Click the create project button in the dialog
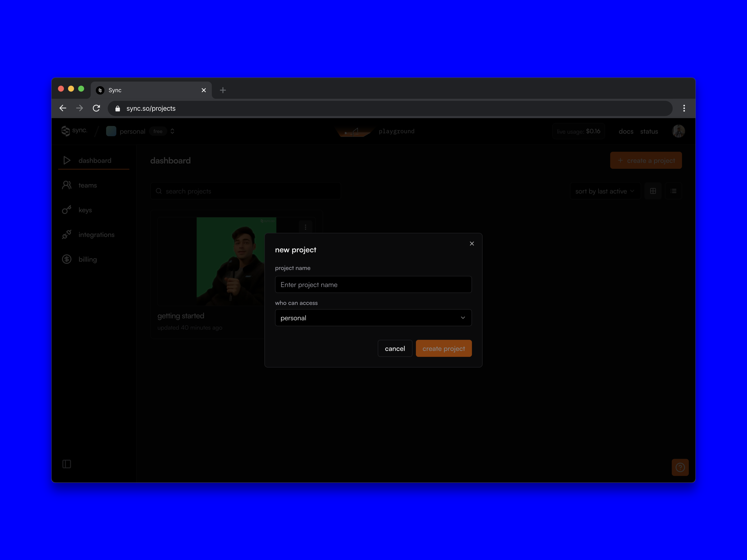The height and width of the screenshot is (560, 747). [444, 348]
